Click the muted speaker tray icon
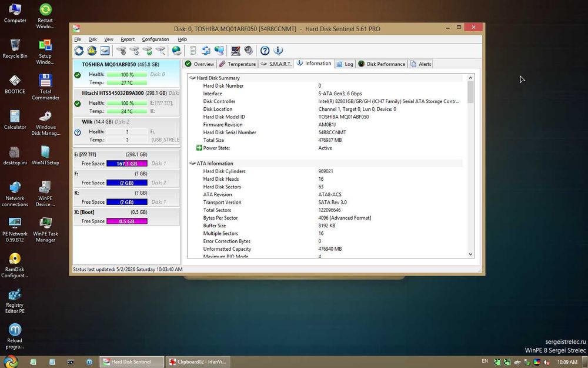588x368 pixels. tap(547, 362)
